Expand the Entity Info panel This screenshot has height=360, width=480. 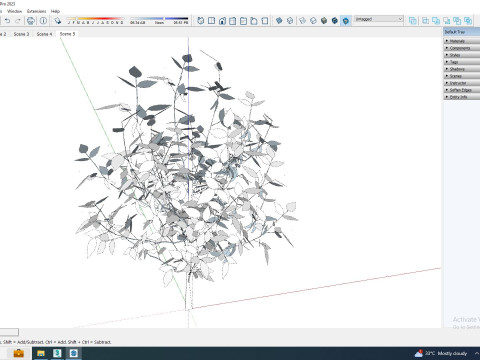pos(462,97)
